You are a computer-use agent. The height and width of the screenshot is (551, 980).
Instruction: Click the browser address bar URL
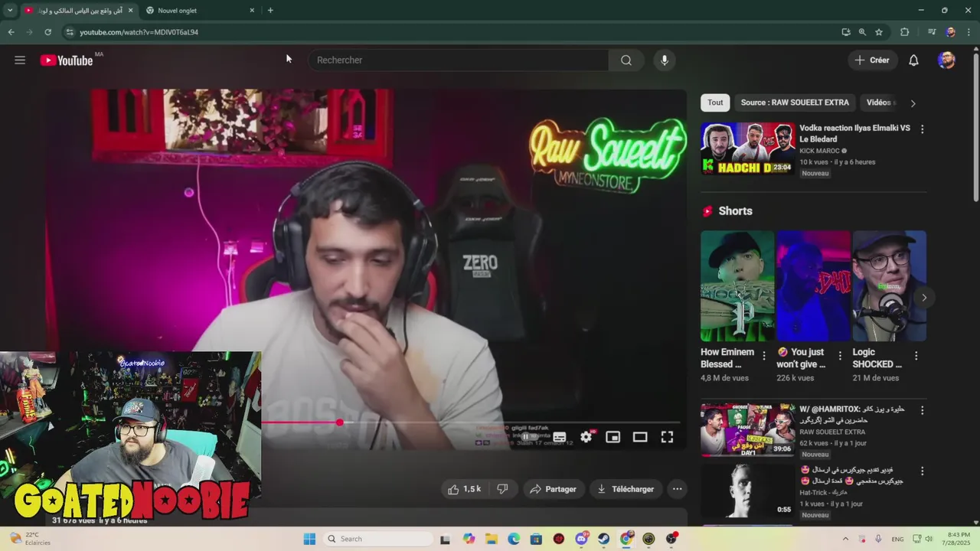139,32
